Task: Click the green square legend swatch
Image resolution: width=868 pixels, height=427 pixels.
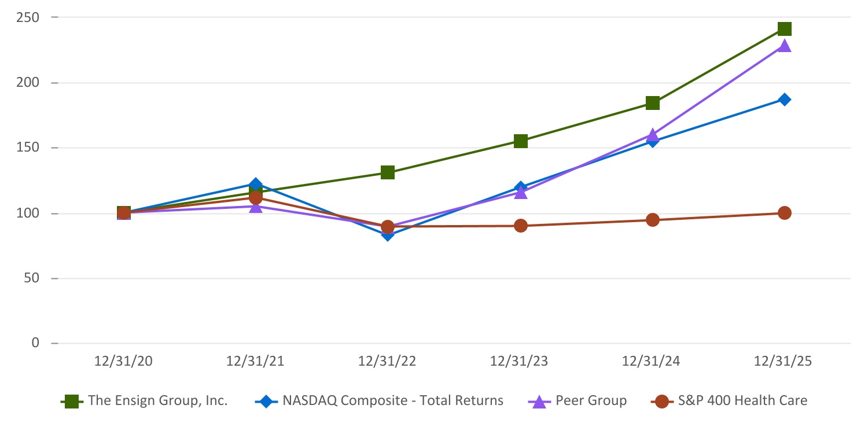Action: 71,401
